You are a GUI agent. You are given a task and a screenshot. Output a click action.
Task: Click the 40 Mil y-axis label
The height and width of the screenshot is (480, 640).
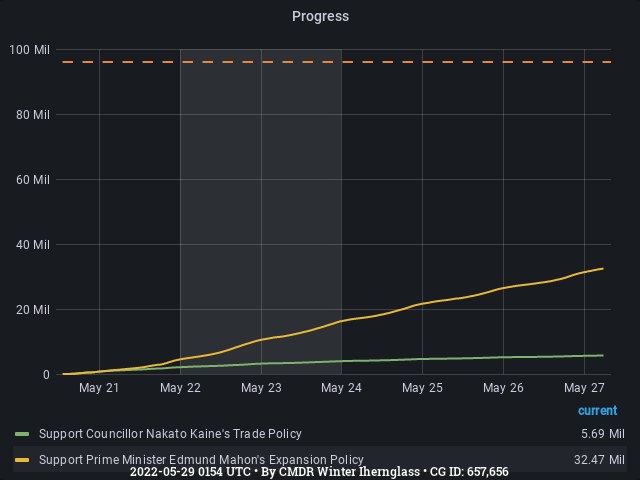pos(33,244)
